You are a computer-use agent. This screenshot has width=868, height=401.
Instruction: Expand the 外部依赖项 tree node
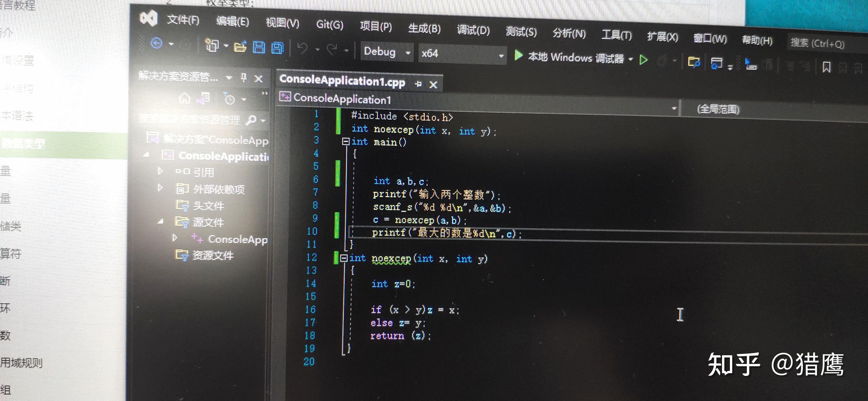[x=161, y=188]
